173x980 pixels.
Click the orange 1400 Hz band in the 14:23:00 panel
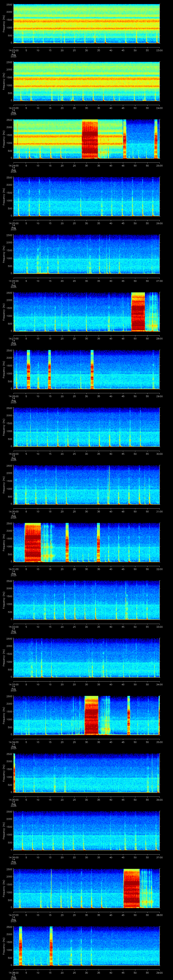(86, 79)
